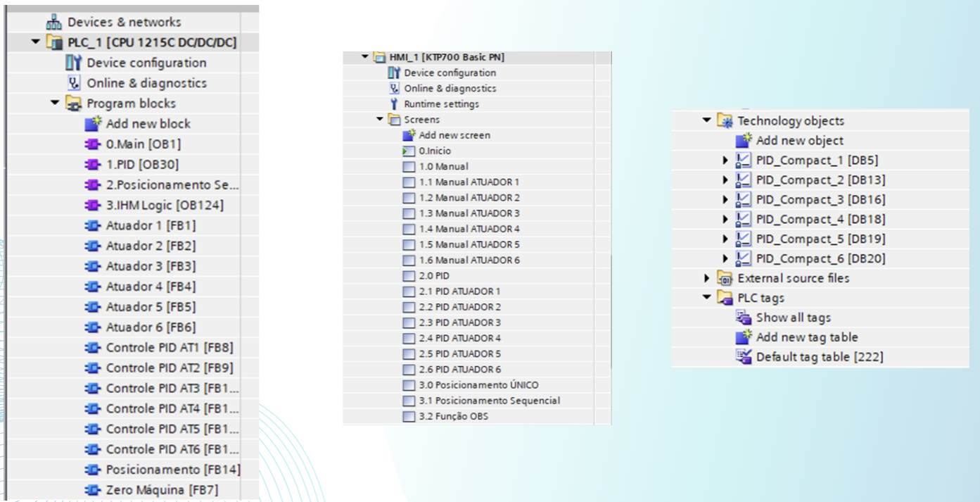
Task: Click the 1.0 Manual screen icon
Action: coord(409,167)
